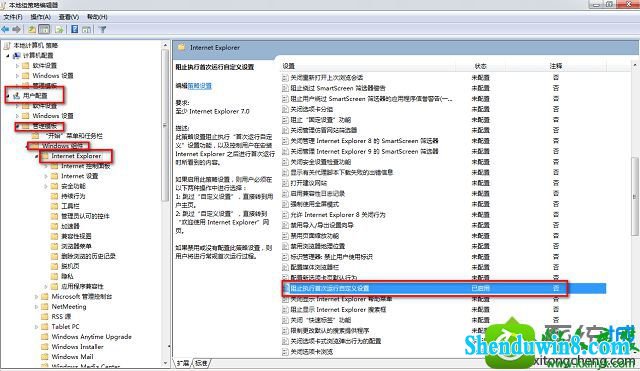Click the folder icon beside Windows Mail
This screenshot has height=371, width=640.
[45, 357]
